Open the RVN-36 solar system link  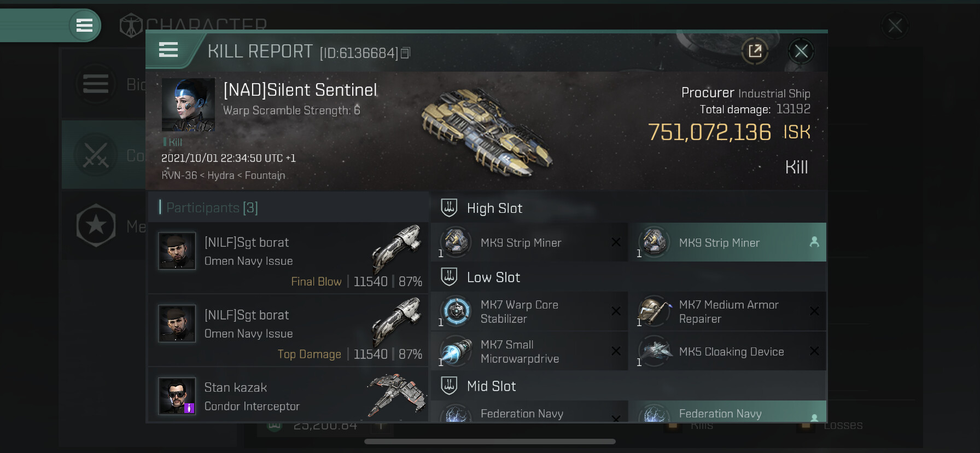[179, 176]
